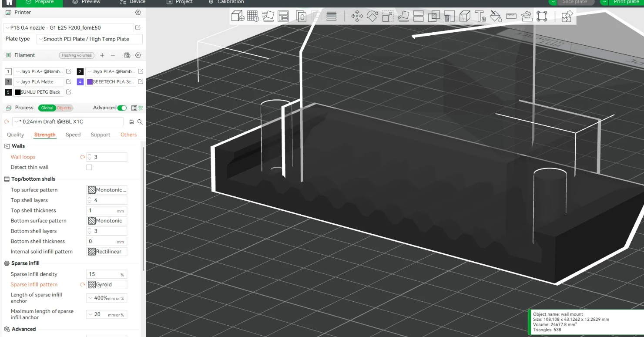Click the Print plate button

tap(622, 2)
